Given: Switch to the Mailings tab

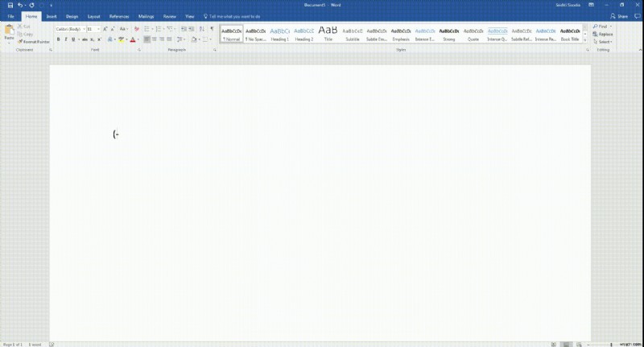Looking at the screenshot, I should click(x=146, y=16).
